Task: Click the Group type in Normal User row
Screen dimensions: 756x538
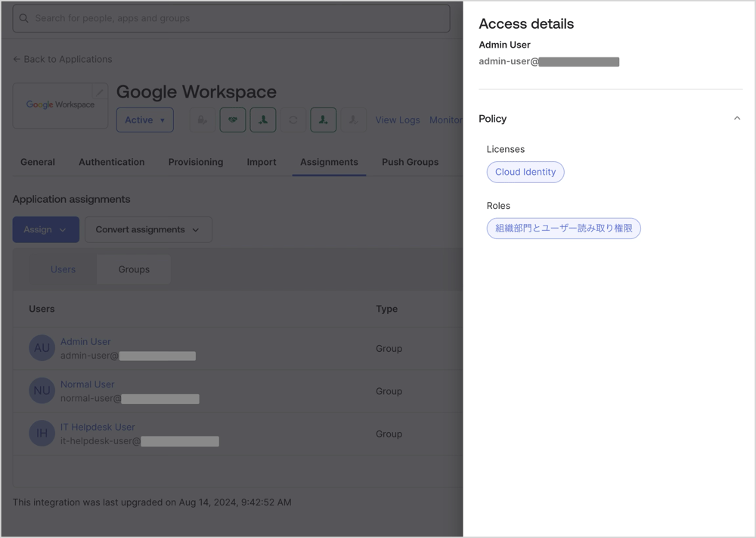Action: click(389, 391)
